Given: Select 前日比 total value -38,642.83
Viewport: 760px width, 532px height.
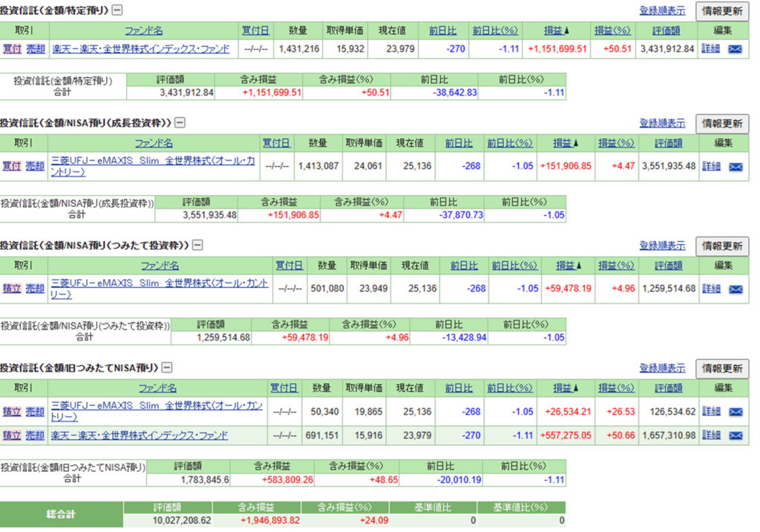Looking at the screenshot, I should point(455,93).
